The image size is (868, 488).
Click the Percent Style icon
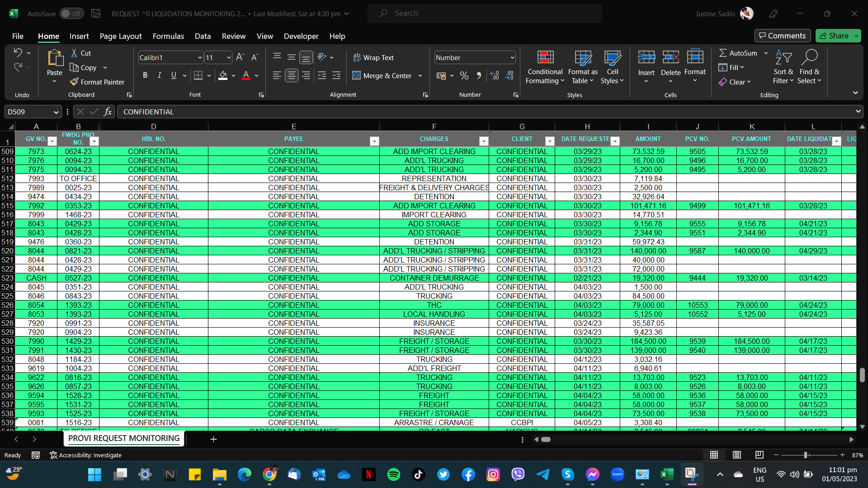pos(464,75)
